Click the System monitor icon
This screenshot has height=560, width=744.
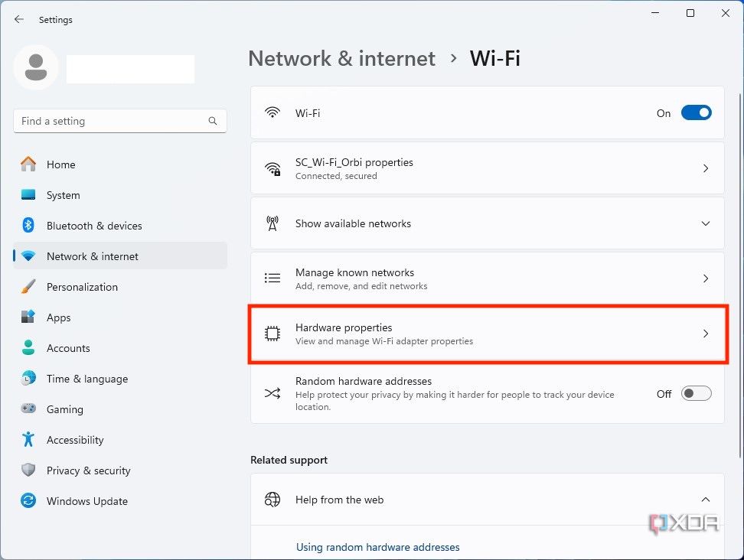pyautogui.click(x=28, y=195)
